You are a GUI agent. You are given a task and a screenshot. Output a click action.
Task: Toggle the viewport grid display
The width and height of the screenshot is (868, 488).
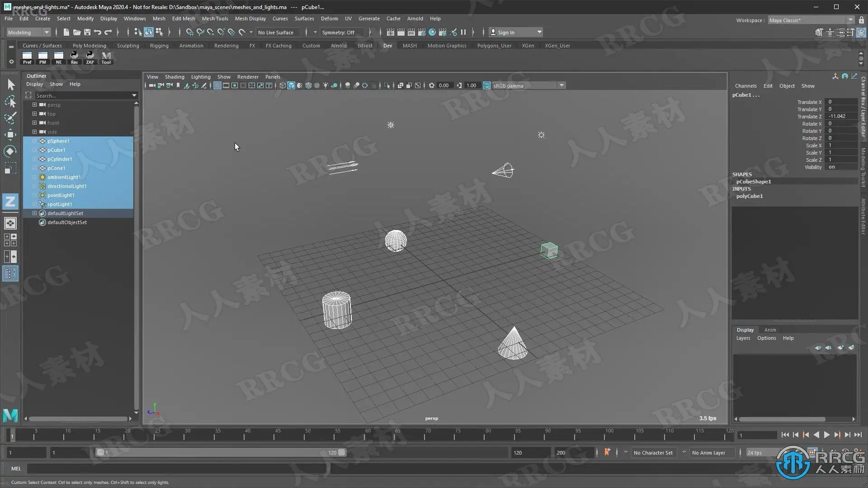[x=217, y=85]
